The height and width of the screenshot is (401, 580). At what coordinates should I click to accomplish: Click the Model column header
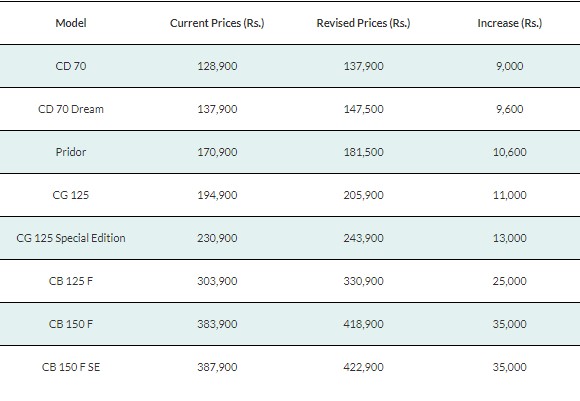[x=71, y=23]
